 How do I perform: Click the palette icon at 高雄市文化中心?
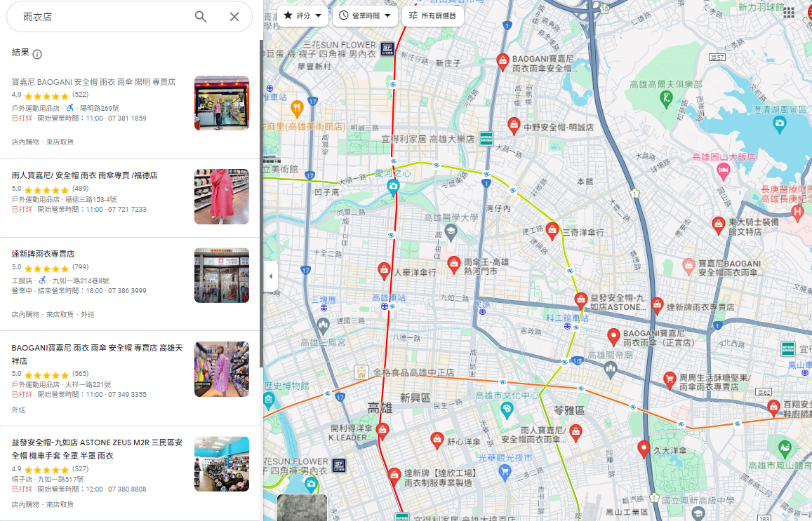click(x=507, y=410)
